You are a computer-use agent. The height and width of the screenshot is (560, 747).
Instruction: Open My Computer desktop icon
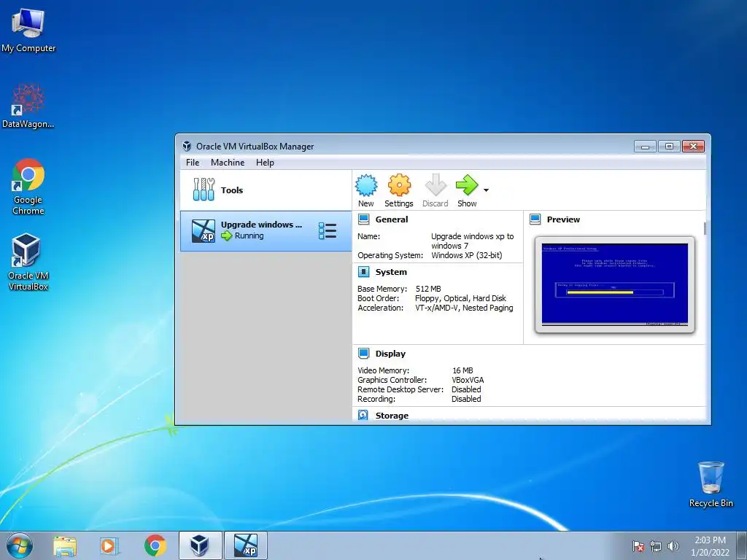tap(28, 31)
